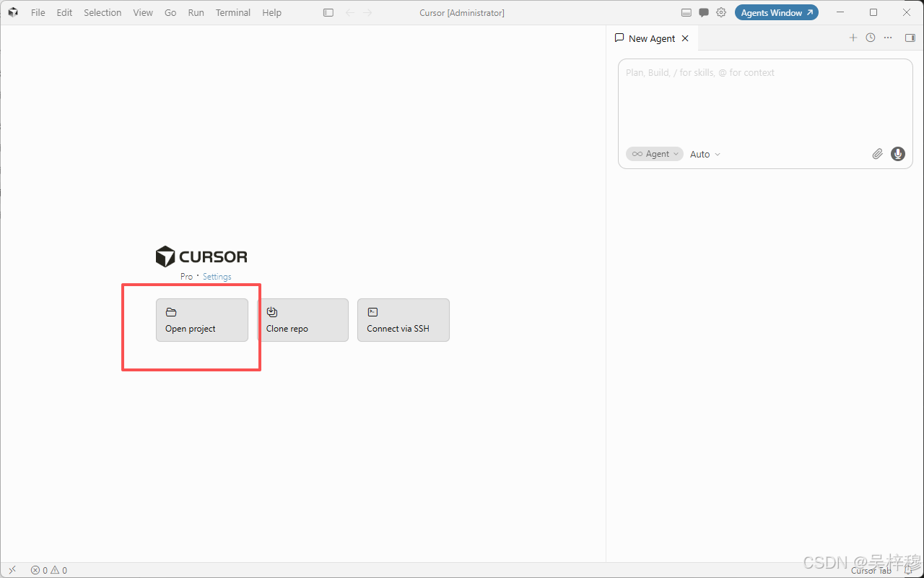Close the New Agent tab

pyautogui.click(x=685, y=39)
